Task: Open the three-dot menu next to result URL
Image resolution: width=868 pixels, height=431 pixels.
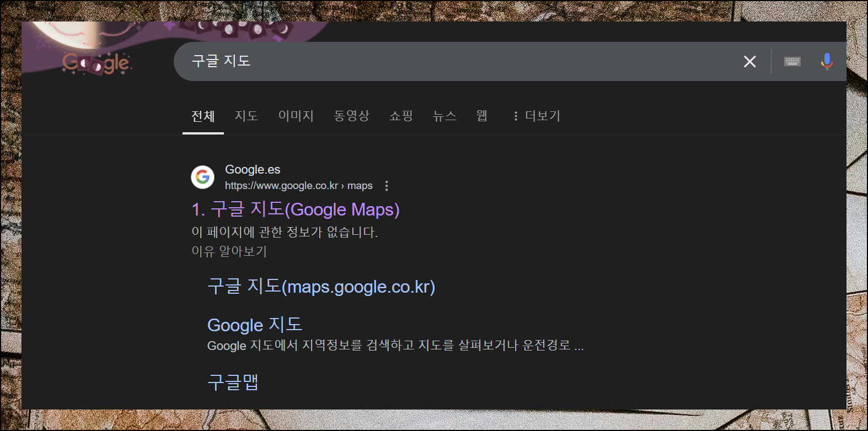Action: pos(387,186)
